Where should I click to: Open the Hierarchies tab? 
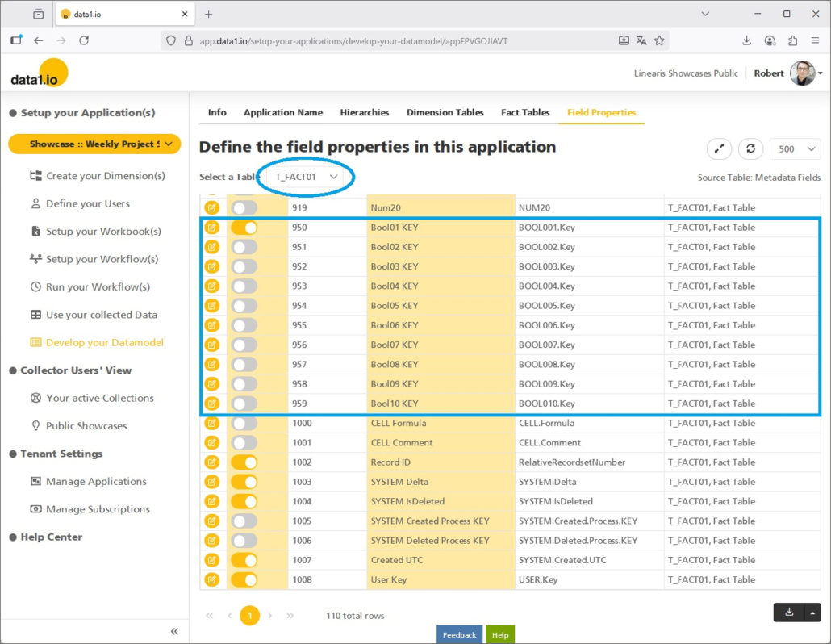pos(364,112)
